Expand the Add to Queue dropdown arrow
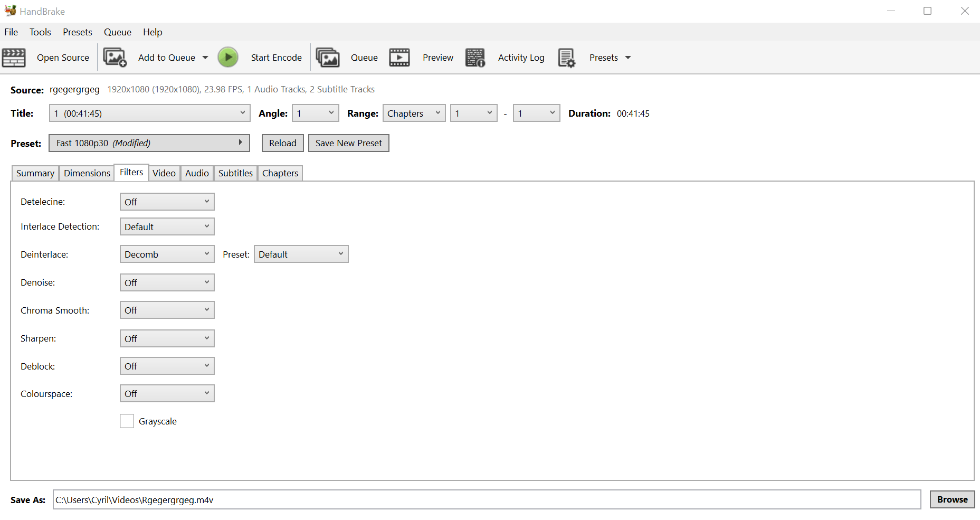Screen dimensions: 980x520 (205, 58)
